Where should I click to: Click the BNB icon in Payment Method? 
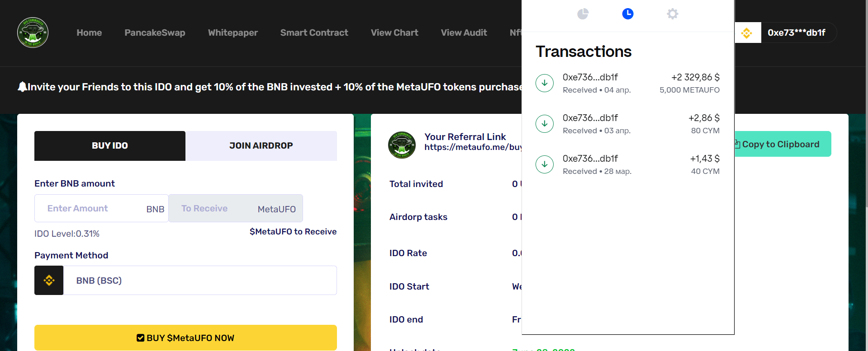click(49, 281)
